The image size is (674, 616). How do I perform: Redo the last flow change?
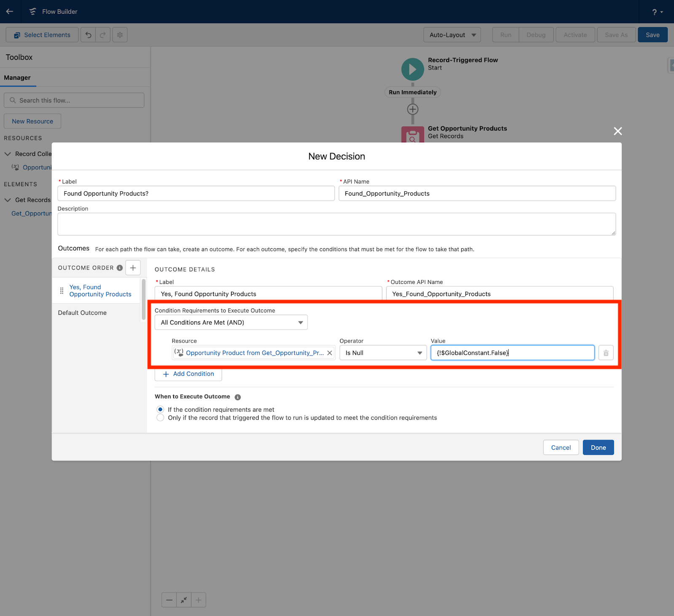[102, 35]
